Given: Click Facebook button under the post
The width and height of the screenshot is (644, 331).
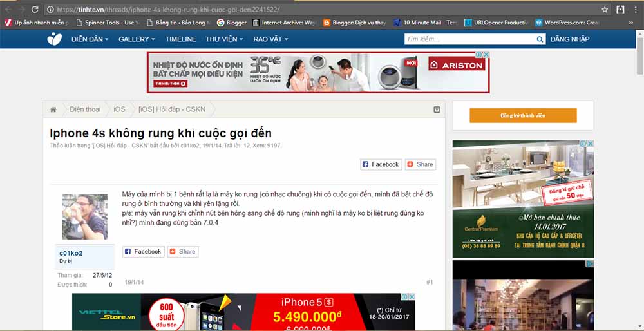Looking at the screenshot, I should point(144,251).
